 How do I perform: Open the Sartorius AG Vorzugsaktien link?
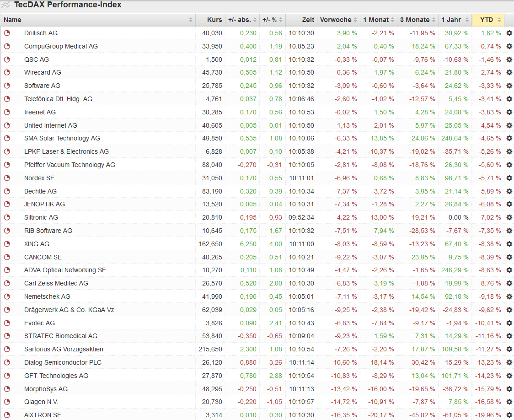coord(64,349)
